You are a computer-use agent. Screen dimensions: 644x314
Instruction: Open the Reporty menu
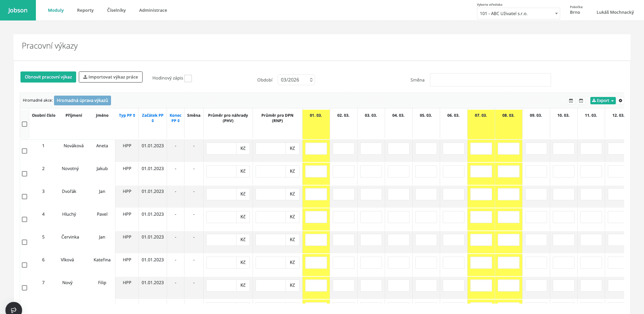click(x=85, y=10)
